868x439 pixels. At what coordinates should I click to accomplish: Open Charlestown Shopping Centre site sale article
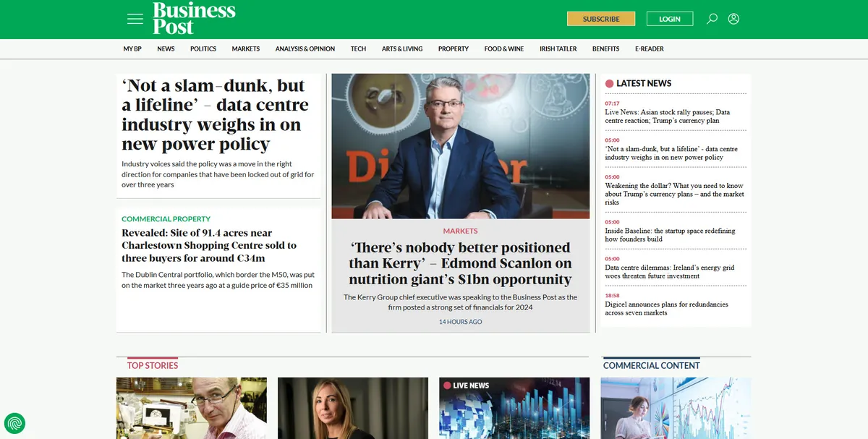pyautogui.click(x=209, y=246)
